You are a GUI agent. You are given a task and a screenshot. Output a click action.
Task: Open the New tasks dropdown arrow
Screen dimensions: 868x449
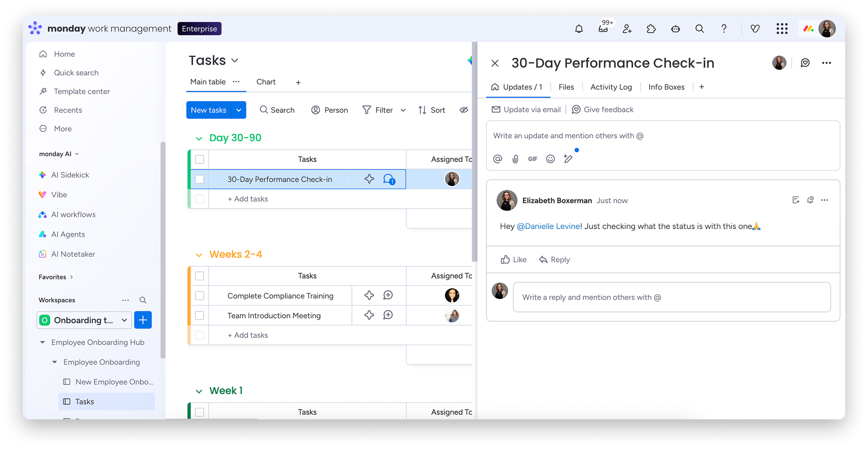(239, 110)
